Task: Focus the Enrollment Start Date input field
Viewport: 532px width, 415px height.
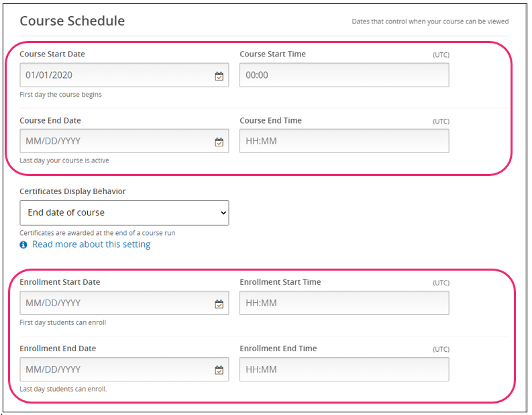Action: pos(114,304)
